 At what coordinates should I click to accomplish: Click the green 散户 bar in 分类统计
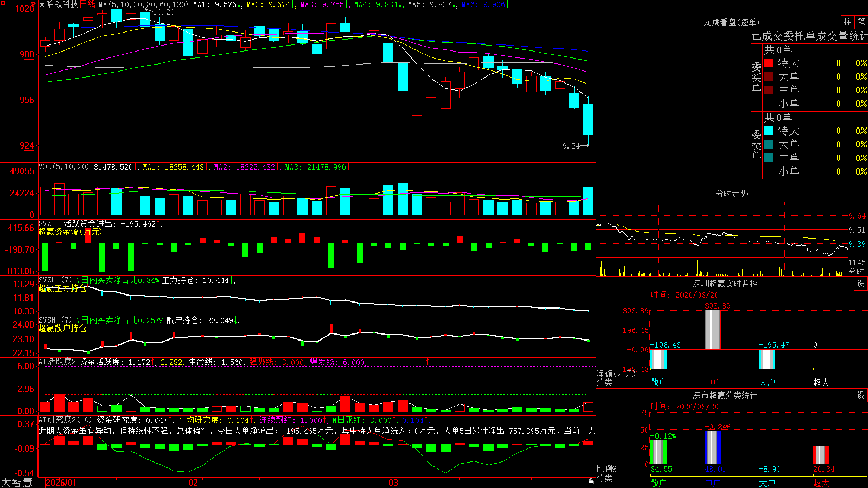[x=659, y=452]
